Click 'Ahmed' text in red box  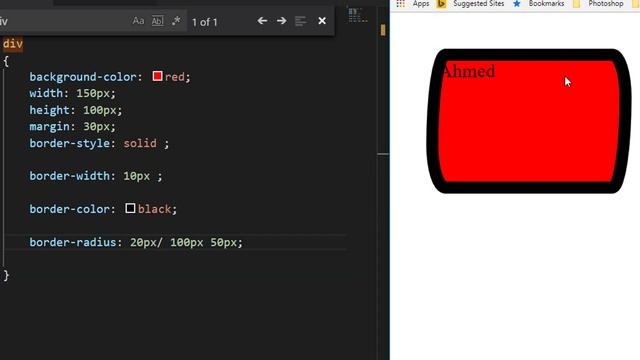pyautogui.click(x=468, y=71)
